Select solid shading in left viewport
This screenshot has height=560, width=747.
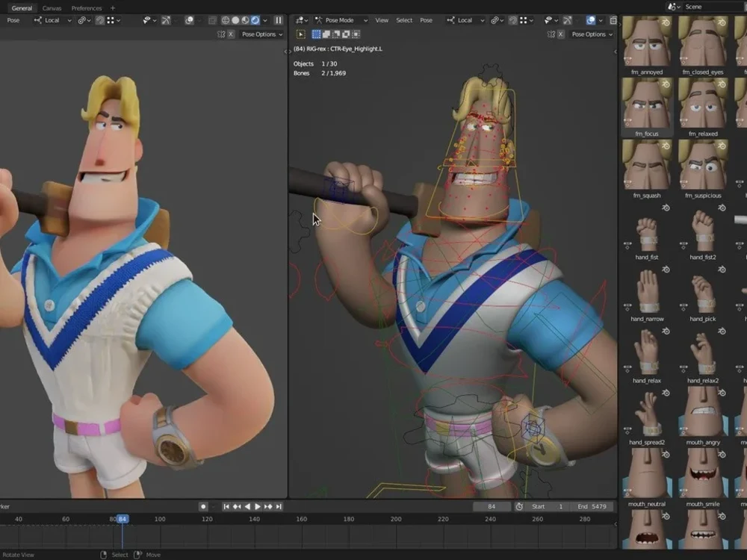tap(235, 20)
